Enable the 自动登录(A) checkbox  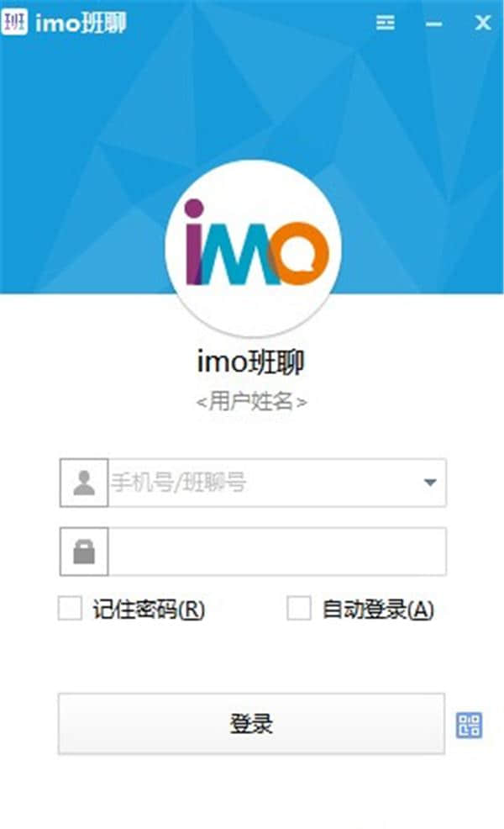tap(298, 608)
